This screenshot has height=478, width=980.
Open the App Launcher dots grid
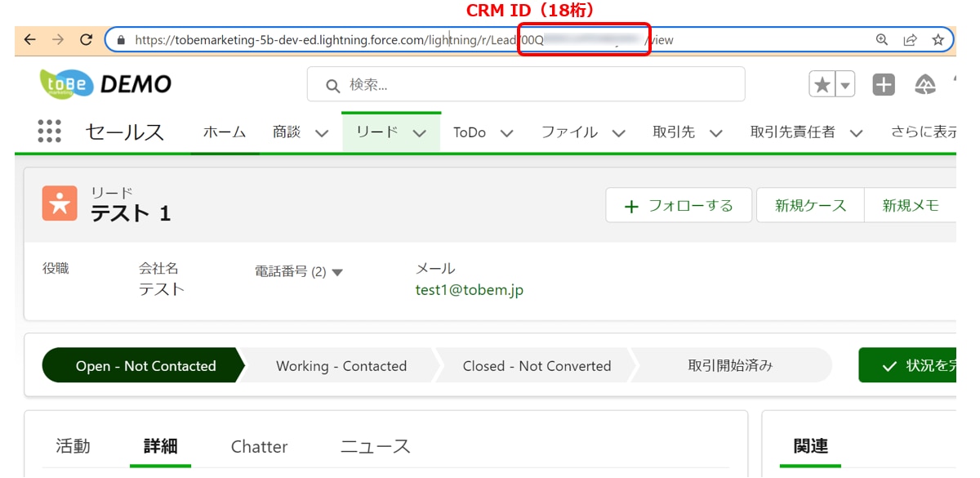50,132
